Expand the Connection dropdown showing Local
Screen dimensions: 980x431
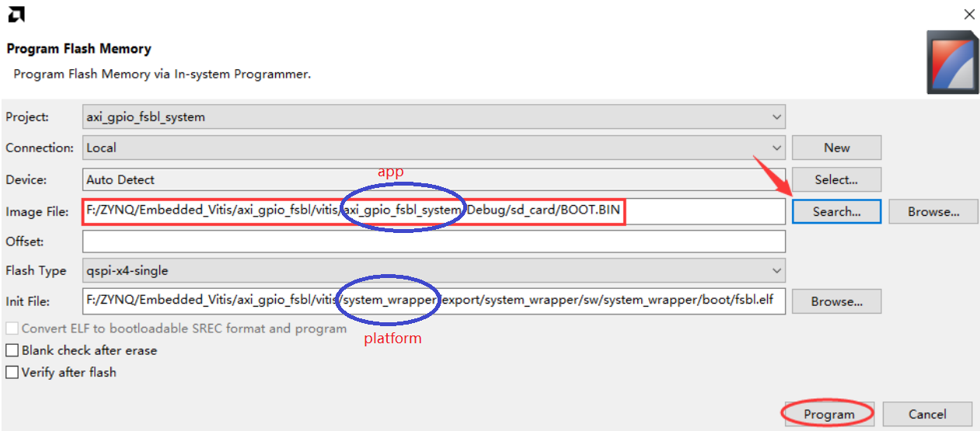click(x=434, y=148)
